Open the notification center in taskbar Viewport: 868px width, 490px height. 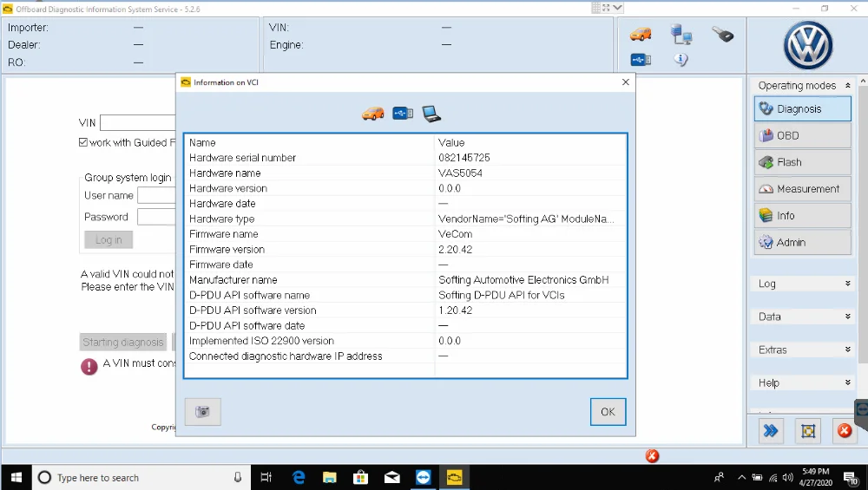(851, 477)
